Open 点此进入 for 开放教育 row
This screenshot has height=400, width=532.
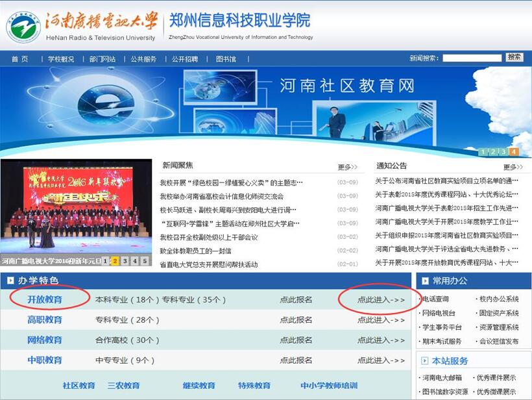click(x=381, y=300)
